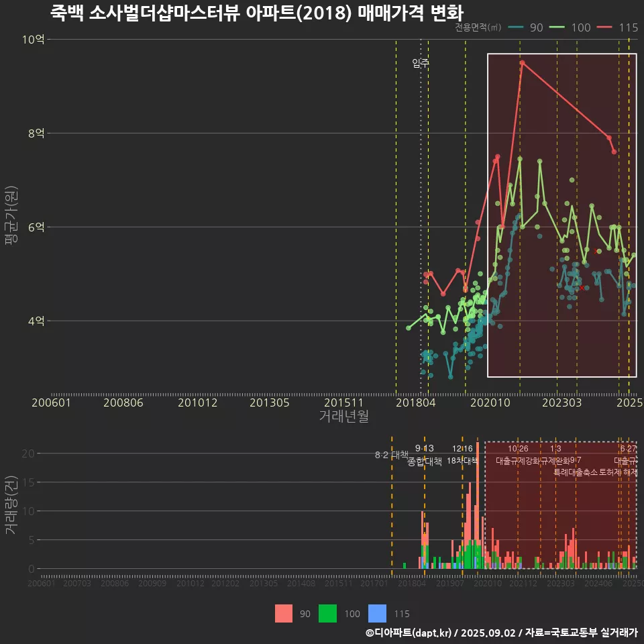Select the 9·13 종합대책 annotation
Viewport: 644px width, 644px height.
(x=425, y=455)
